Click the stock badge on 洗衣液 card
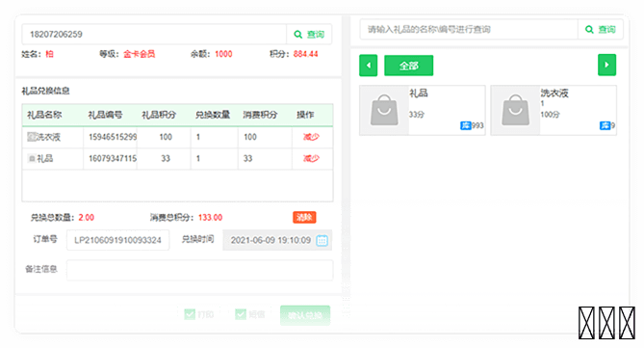Viewport: 644px width, 348px height. pyautogui.click(x=607, y=125)
